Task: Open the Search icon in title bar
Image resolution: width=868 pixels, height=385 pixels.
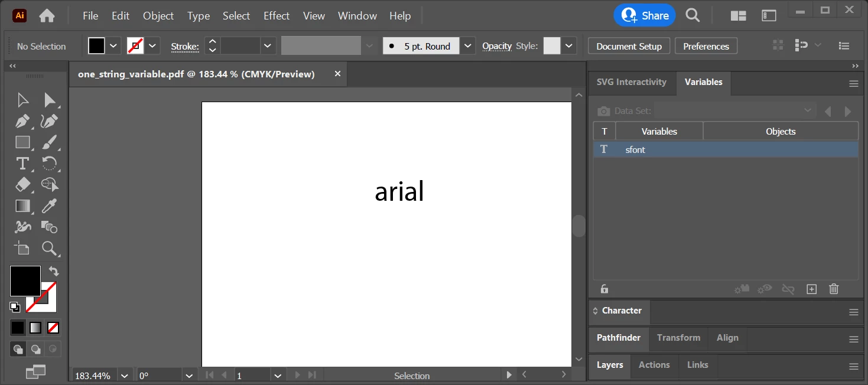Action: 693,15
